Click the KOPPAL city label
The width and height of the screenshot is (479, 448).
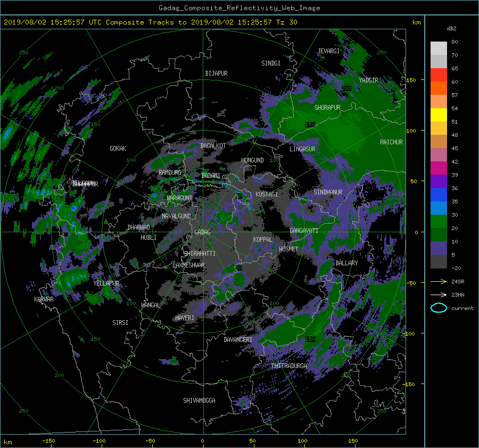click(263, 240)
